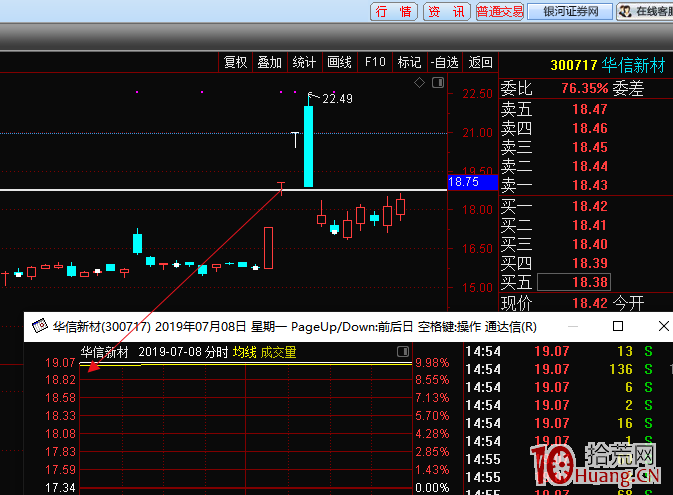This screenshot has height=495, width=673.
Task: Click the 17.34 intraday axis label
Action: click(60, 488)
